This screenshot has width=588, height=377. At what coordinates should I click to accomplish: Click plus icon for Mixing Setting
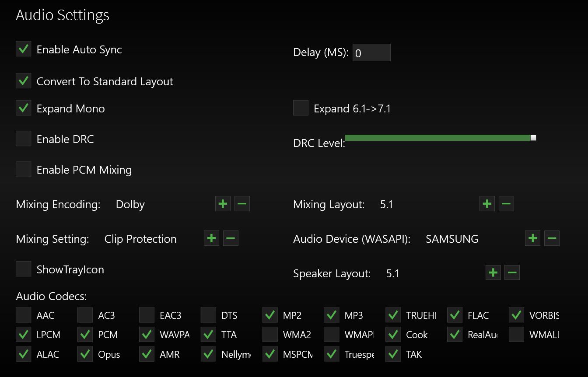pyautogui.click(x=211, y=238)
